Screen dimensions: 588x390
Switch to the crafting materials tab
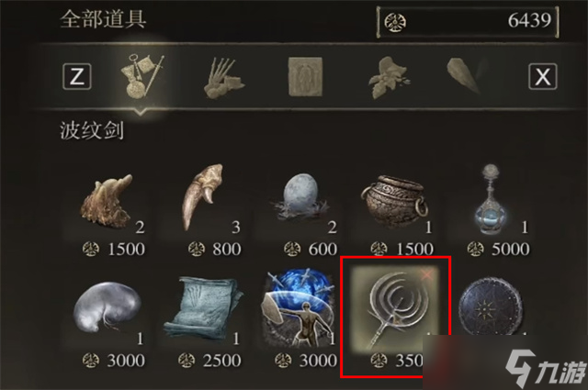pyautogui.click(x=224, y=78)
